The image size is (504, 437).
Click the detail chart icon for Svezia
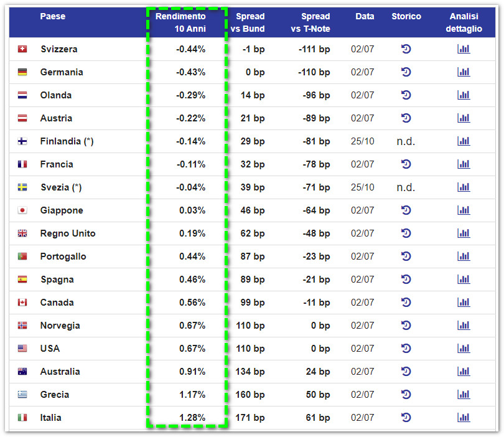click(464, 187)
